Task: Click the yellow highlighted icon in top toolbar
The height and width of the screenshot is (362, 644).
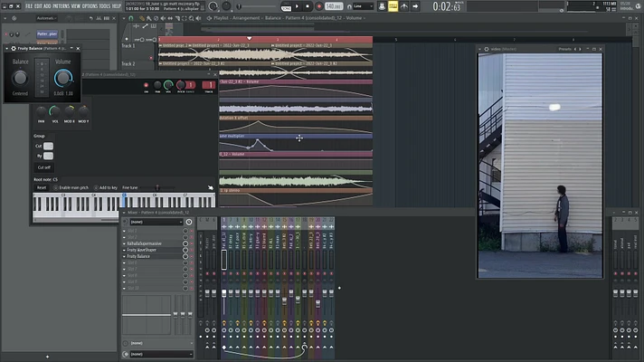Action: (393, 6)
